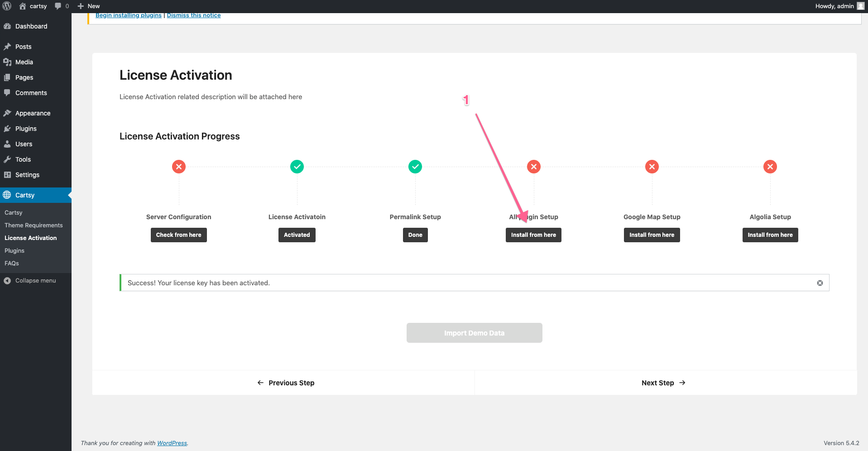Open Plugins submenu under Cartsy
868x451 pixels.
tap(36, 250)
